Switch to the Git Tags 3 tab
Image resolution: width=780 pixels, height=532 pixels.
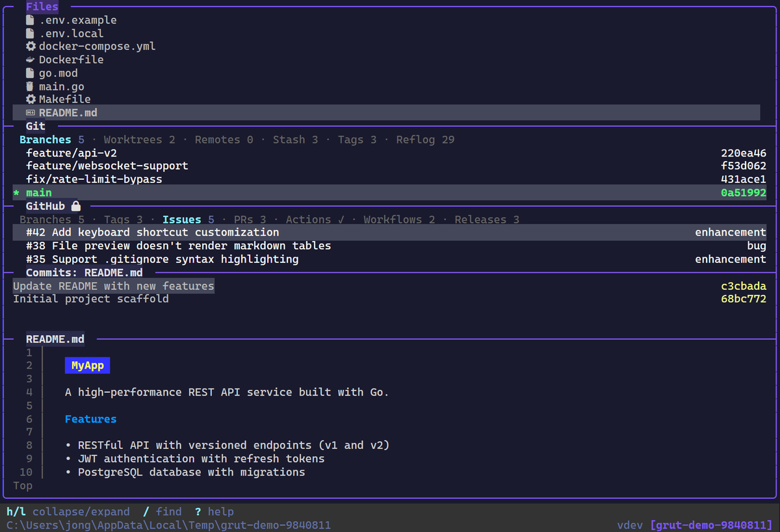(357, 140)
